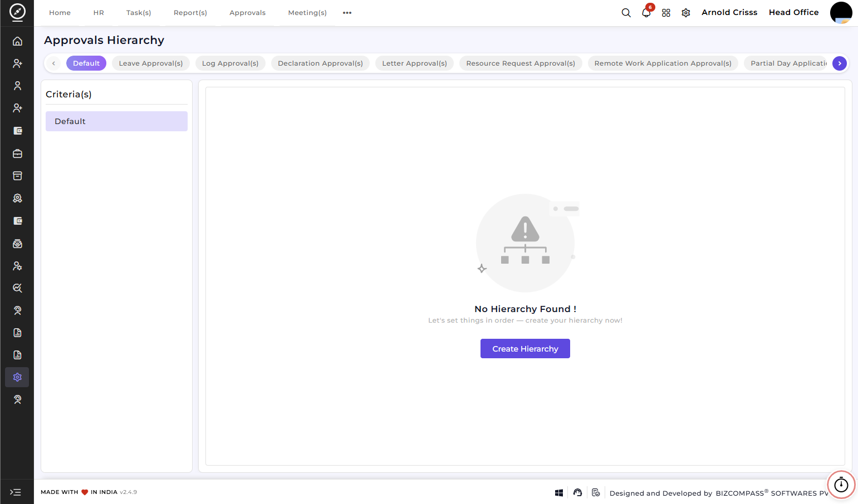Open the Home icon in the sidebar
Screen dimensions: 858x504
[x=17, y=41]
